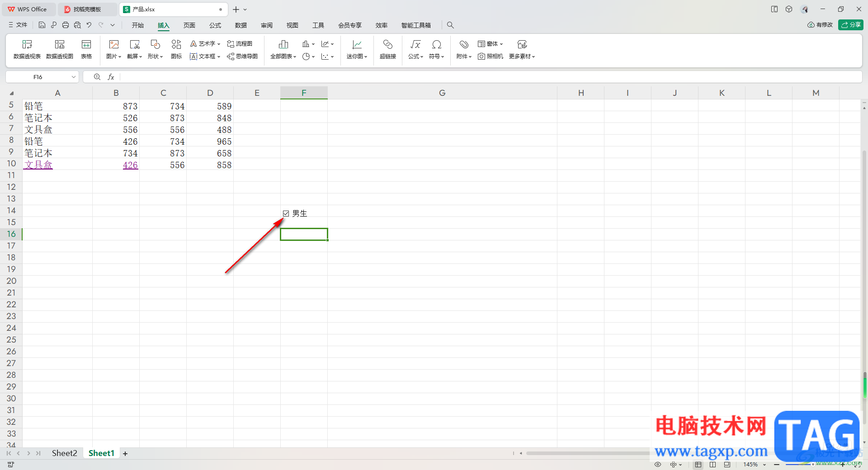The image size is (868, 470).
Task: Switch to Page Layout view in status bar
Action: click(727, 465)
